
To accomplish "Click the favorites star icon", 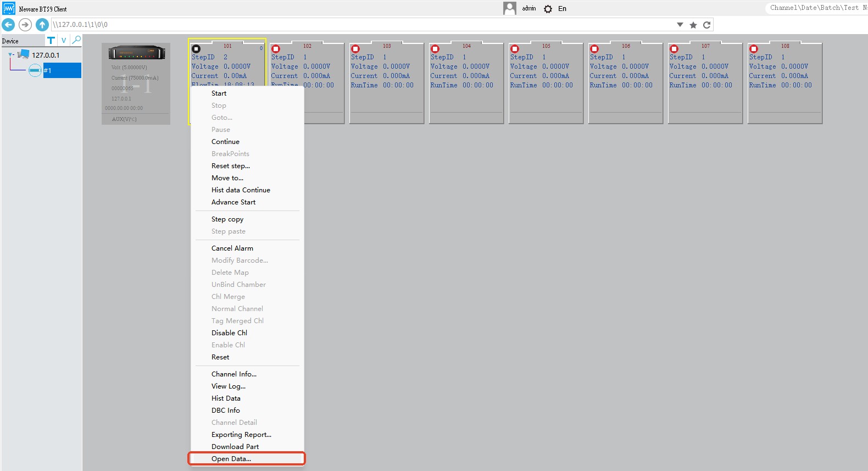I will pyautogui.click(x=693, y=25).
